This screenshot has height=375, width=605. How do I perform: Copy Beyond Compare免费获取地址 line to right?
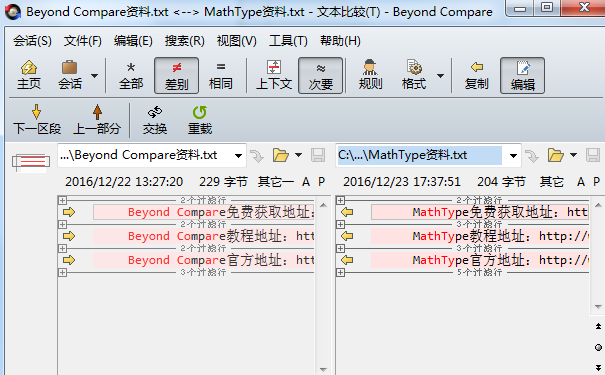coord(69,212)
